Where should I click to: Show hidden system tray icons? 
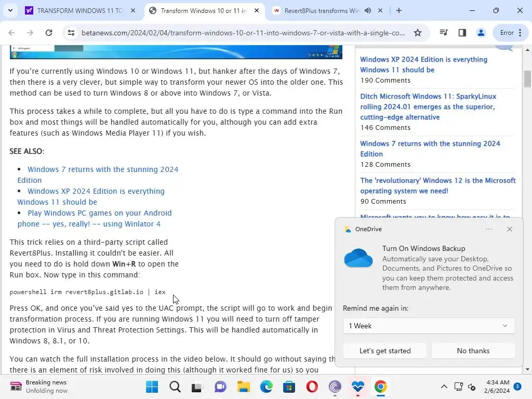pyautogui.click(x=444, y=387)
